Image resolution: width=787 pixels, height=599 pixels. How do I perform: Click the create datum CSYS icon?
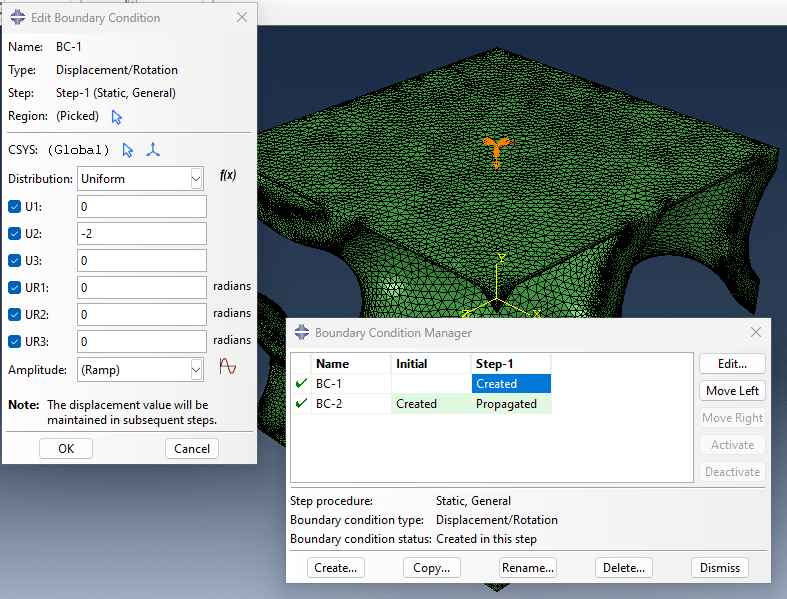153,150
